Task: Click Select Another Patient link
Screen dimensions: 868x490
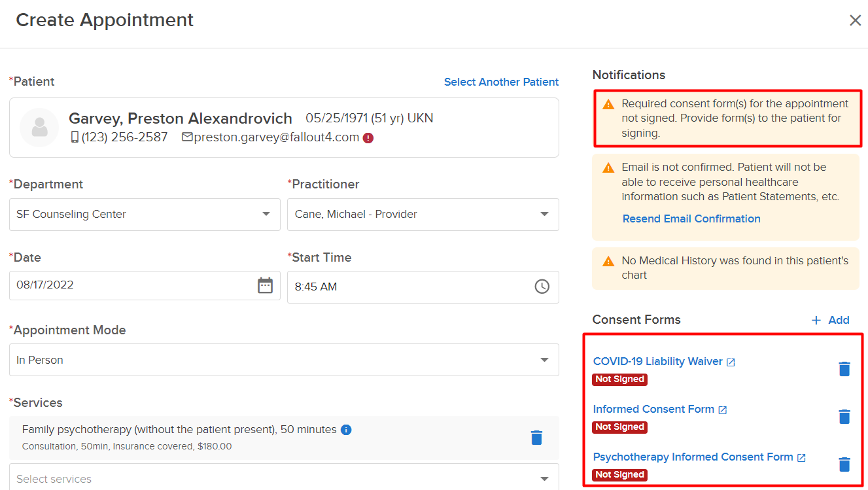Action: click(x=501, y=82)
